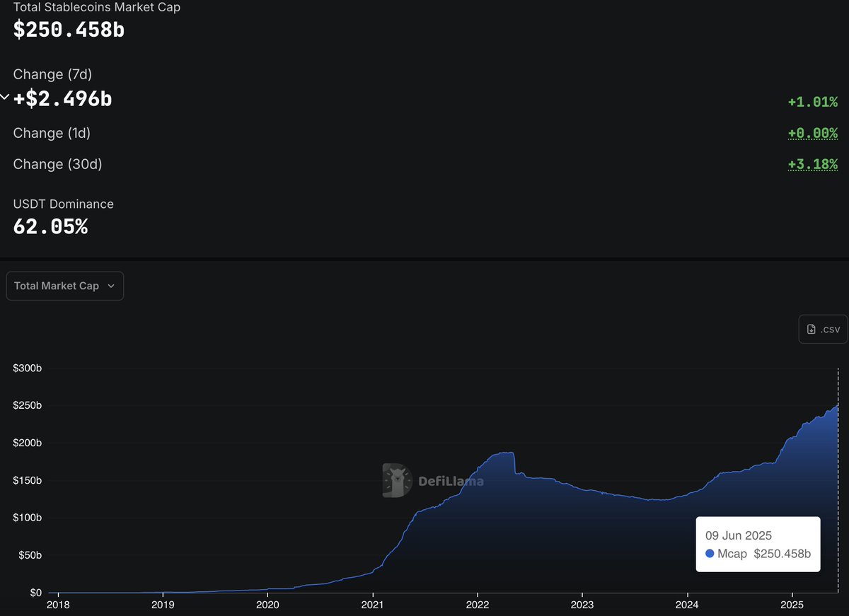Viewport: 849px width, 616px height.
Task: Select the Total Stablecoins Market Cap value
Action: point(68,30)
